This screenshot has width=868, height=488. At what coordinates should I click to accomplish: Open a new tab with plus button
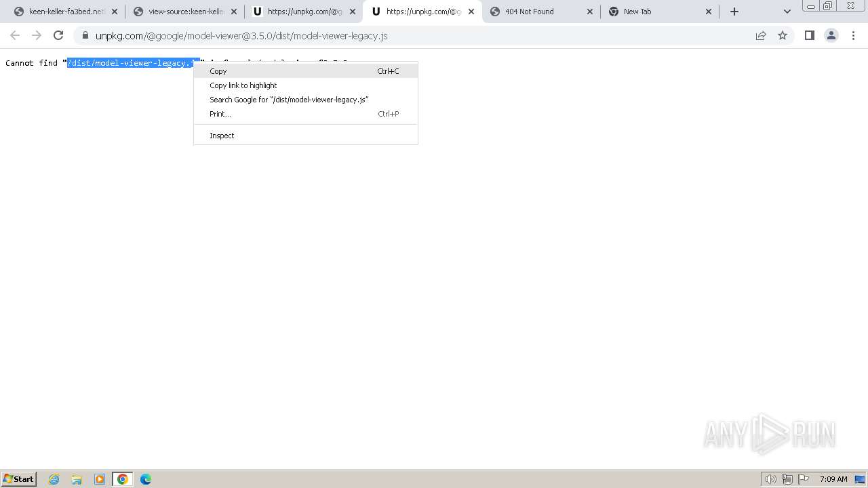(734, 12)
